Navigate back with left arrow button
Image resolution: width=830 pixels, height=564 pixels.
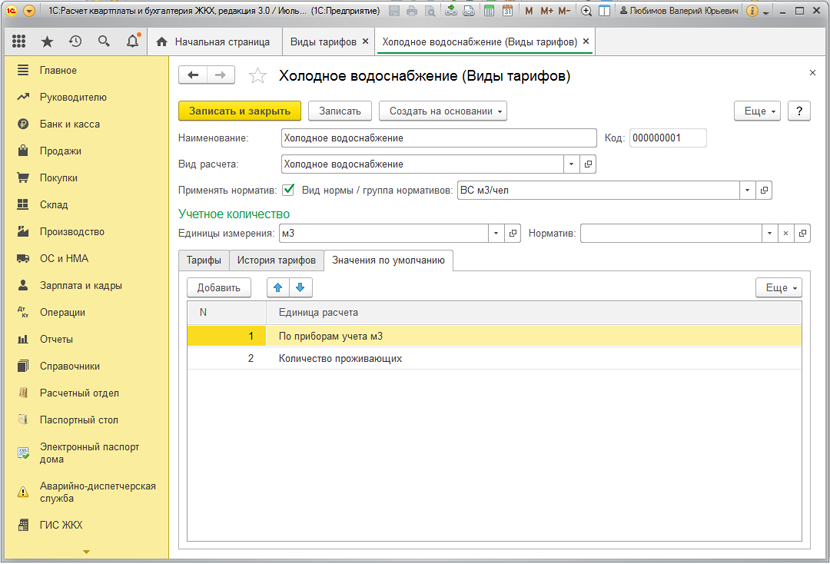(193, 76)
